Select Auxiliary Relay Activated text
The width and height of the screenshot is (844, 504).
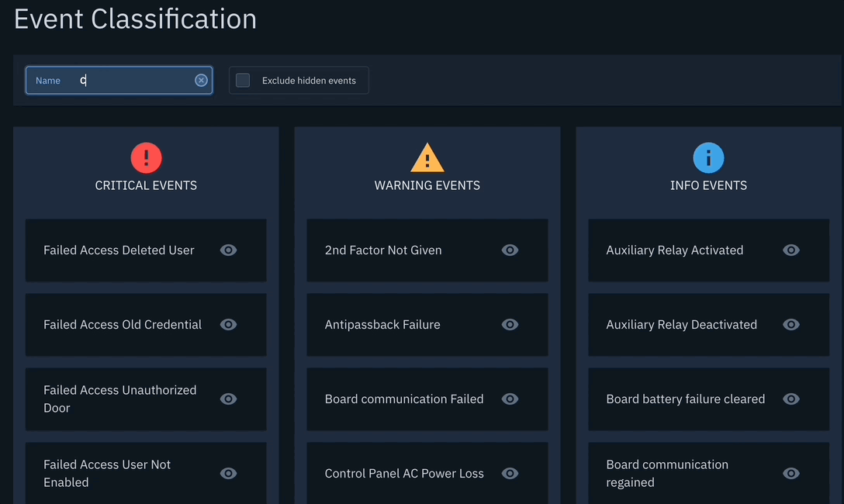click(x=674, y=250)
